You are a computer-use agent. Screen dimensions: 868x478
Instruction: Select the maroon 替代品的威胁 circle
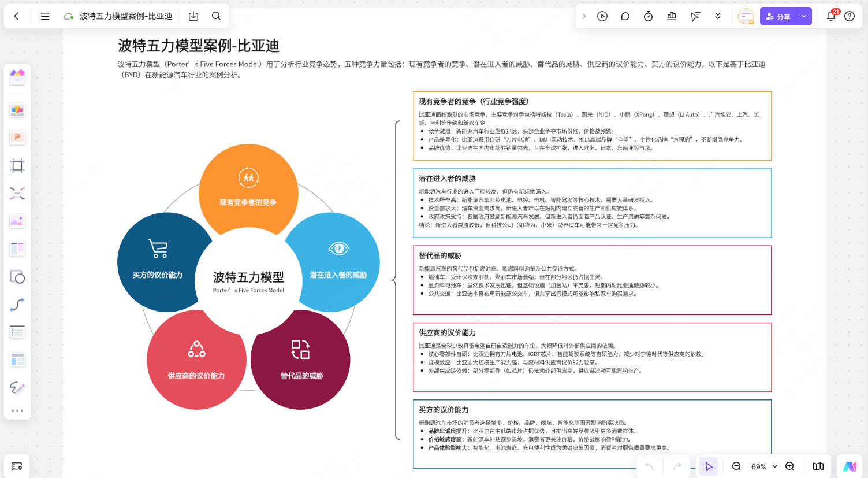(x=301, y=361)
